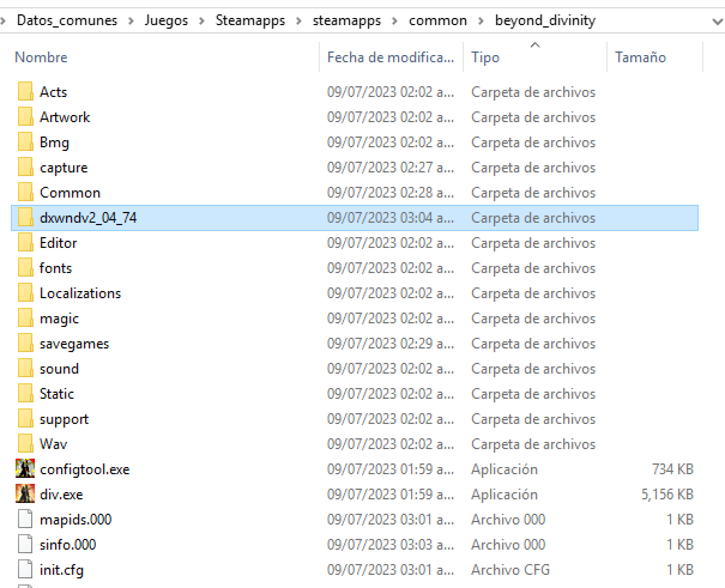725x588 pixels.
Task: Select the sound folder name
Action: point(59,368)
